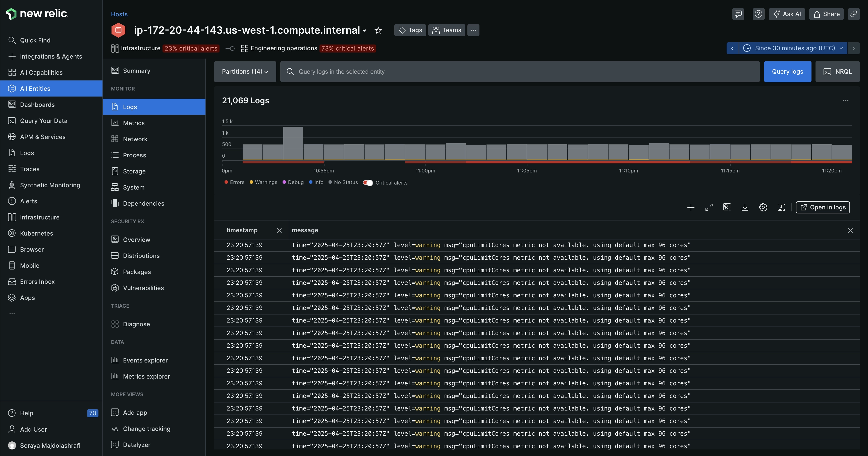Screen dimensions: 868x456
Task: Click the tallest bar in logs histogram
Action: 293,143
